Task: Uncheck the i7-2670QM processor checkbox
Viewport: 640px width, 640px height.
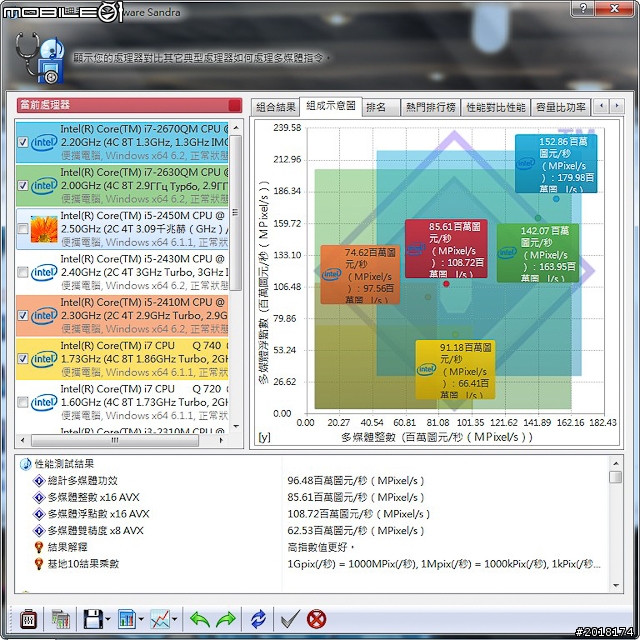Action: [x=23, y=142]
